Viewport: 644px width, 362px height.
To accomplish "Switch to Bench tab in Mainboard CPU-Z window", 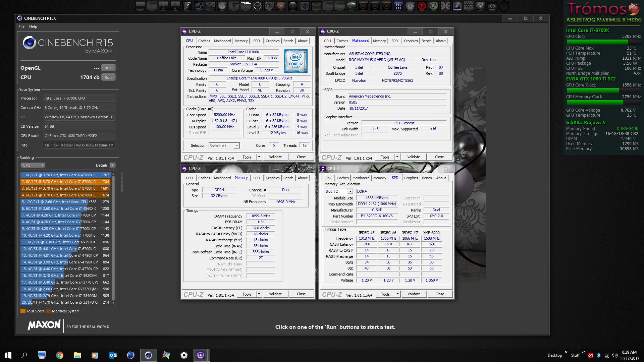I will click(x=426, y=41).
